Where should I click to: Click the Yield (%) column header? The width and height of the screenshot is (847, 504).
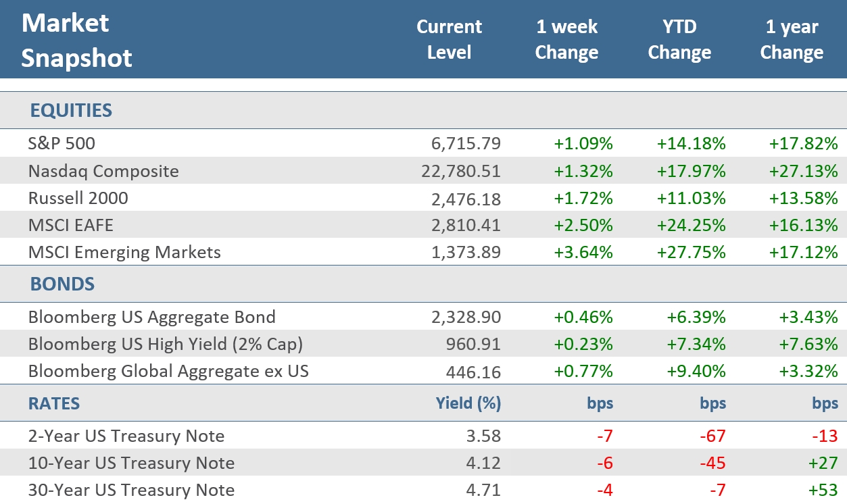[468, 404]
